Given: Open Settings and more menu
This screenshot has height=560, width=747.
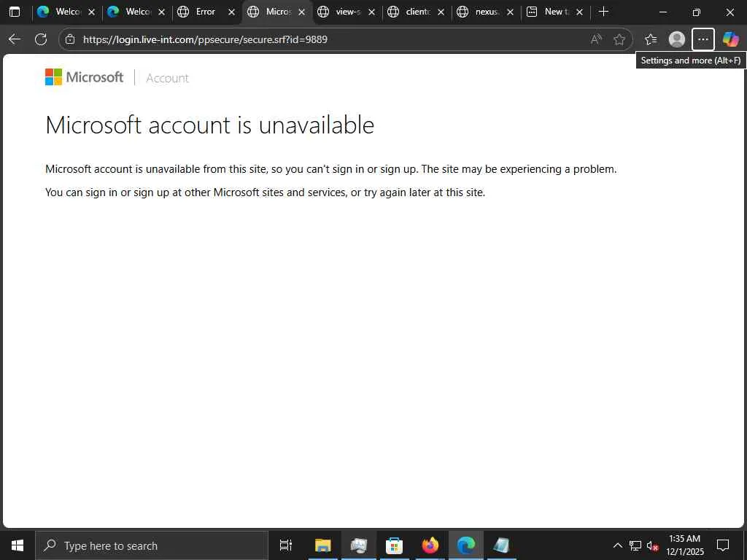Looking at the screenshot, I should click(703, 39).
